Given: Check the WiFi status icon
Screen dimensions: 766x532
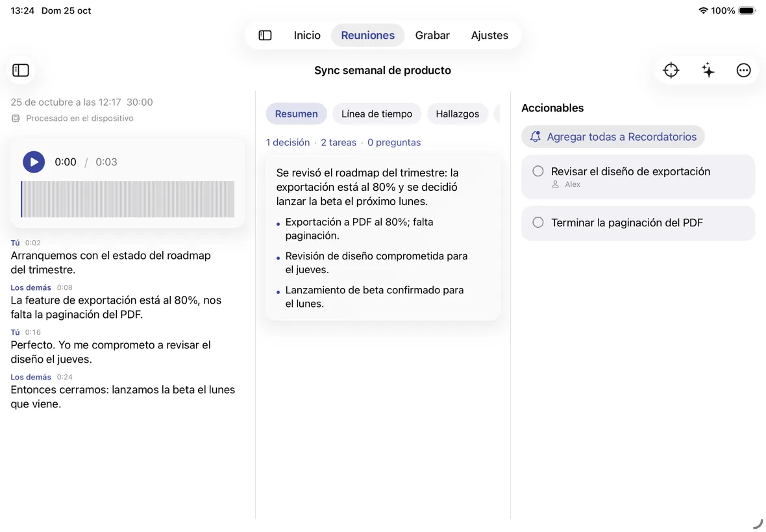Looking at the screenshot, I should click(703, 10).
